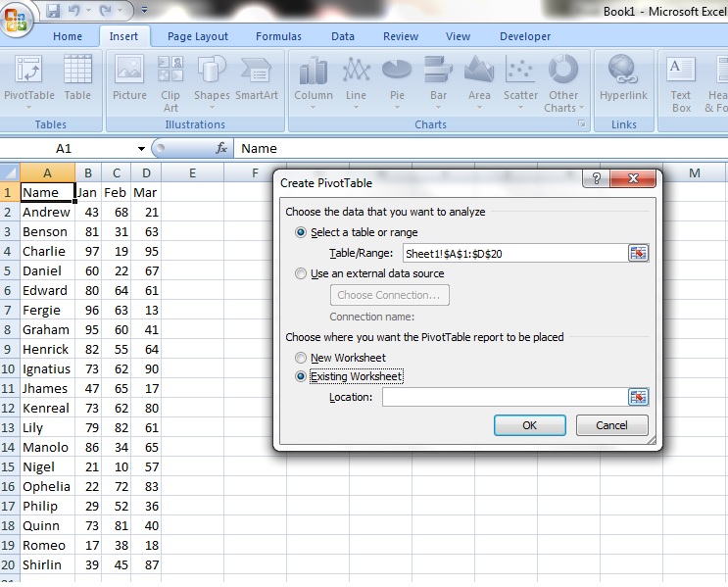Open the Formulas ribbon tab
728x587 pixels.
pyautogui.click(x=278, y=36)
